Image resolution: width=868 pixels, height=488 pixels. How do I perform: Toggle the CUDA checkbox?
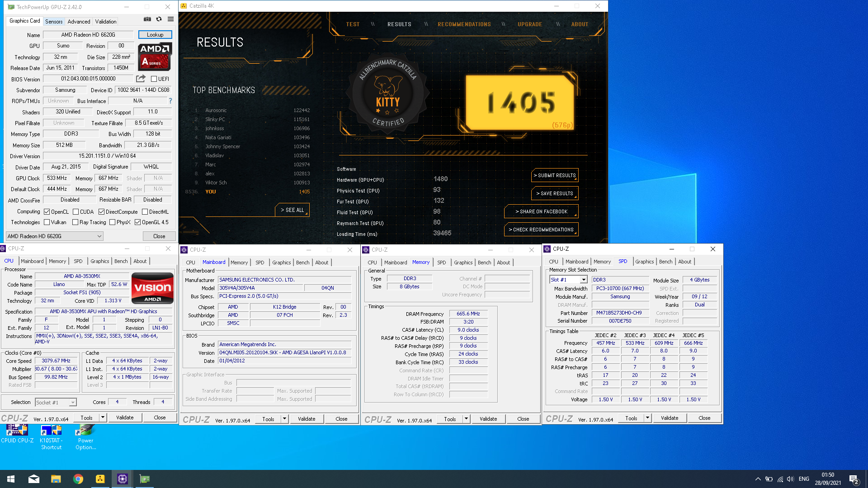[x=75, y=211]
